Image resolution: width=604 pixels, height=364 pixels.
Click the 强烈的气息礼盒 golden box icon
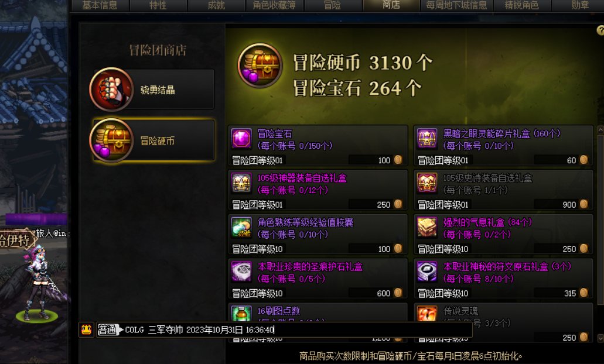pyautogui.click(x=427, y=226)
